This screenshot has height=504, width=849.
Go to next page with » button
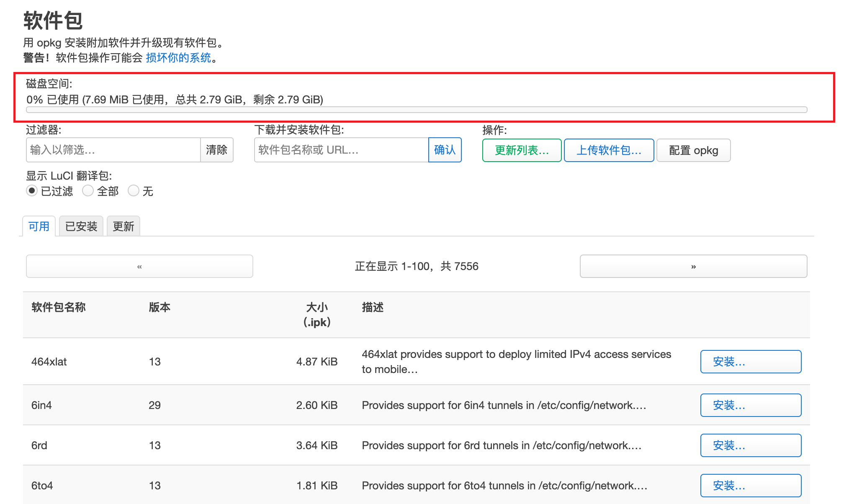click(693, 266)
